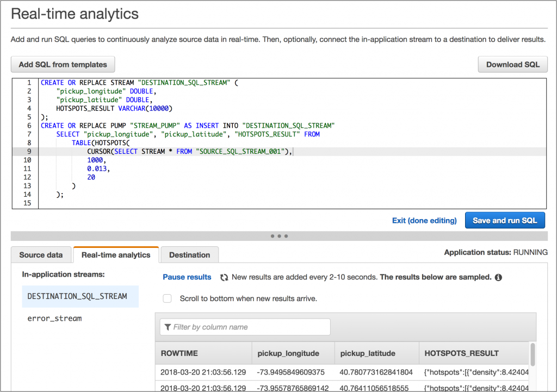The height and width of the screenshot is (392, 557).
Task: Click the CREATE OR REPLACE STREAM line
Action: pyautogui.click(x=139, y=83)
